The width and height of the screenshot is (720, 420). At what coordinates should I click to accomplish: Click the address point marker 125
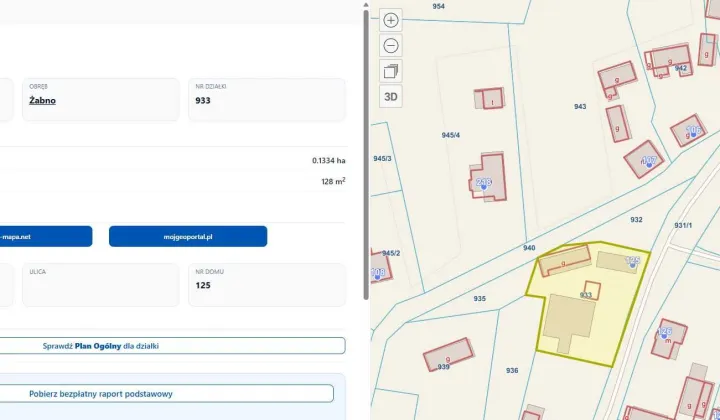click(633, 262)
